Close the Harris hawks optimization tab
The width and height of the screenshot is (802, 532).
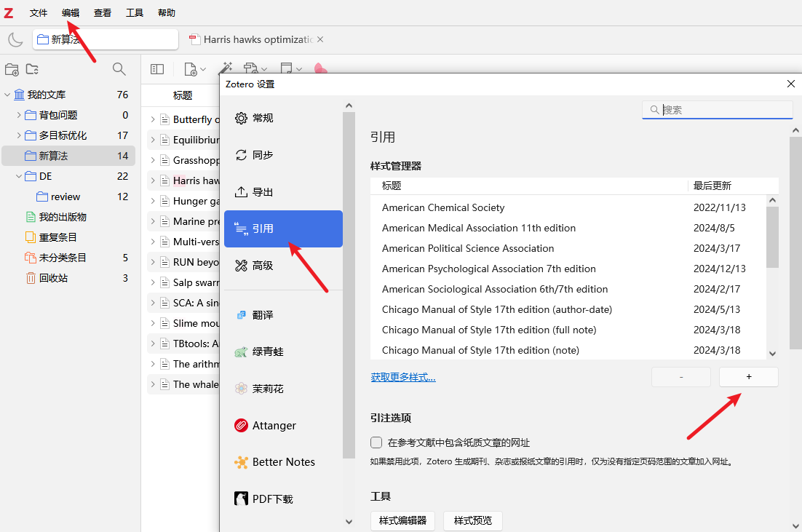(320, 39)
